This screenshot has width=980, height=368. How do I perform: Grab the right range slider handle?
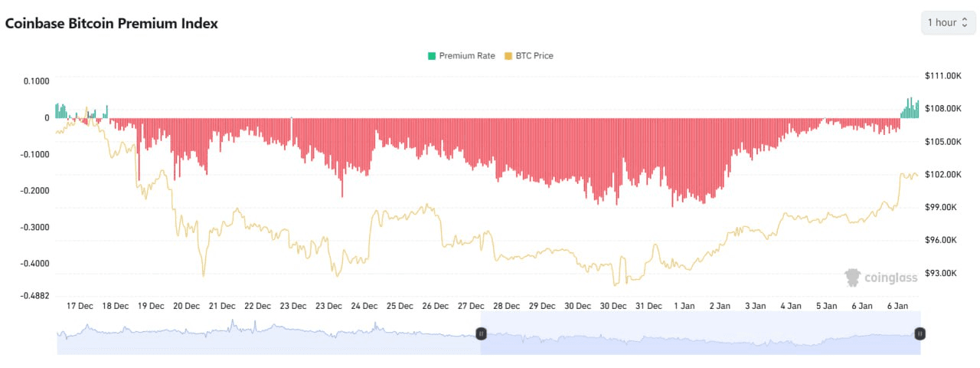pos(920,333)
